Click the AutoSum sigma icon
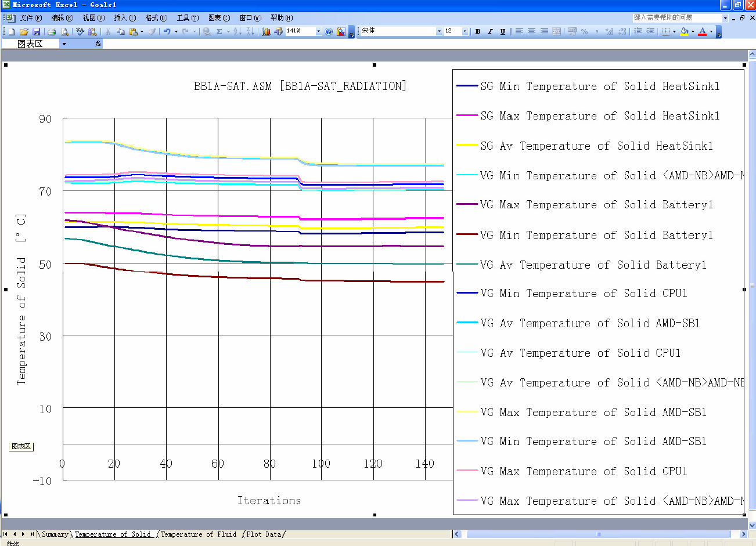This screenshot has height=546, width=756. 219,31
